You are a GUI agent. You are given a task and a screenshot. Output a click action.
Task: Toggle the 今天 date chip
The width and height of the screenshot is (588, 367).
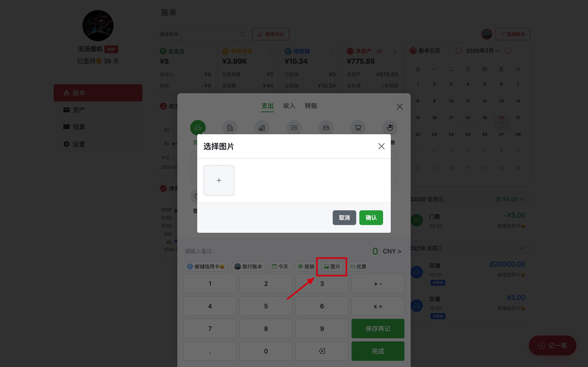pyautogui.click(x=280, y=266)
